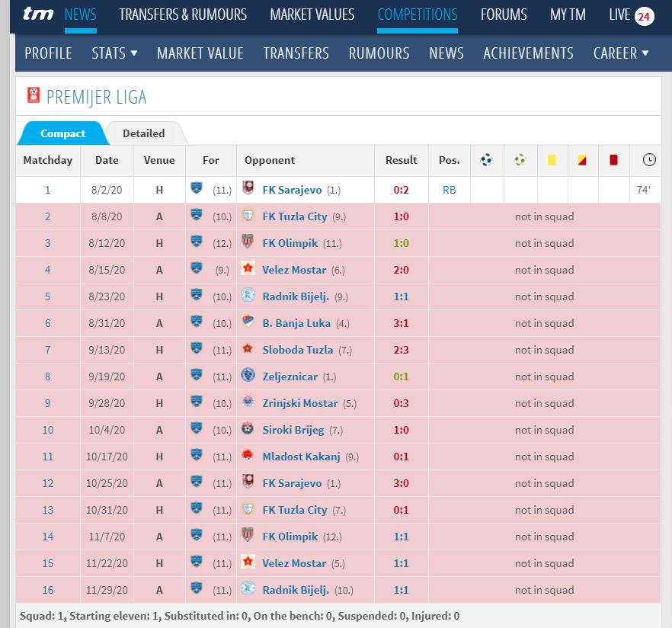Screen dimensions: 672x628
Task: Open MARKET VALUES menu
Action: click(x=312, y=14)
